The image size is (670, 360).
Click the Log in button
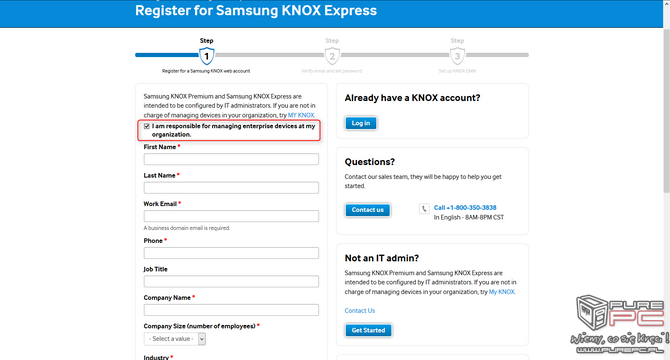click(x=361, y=123)
